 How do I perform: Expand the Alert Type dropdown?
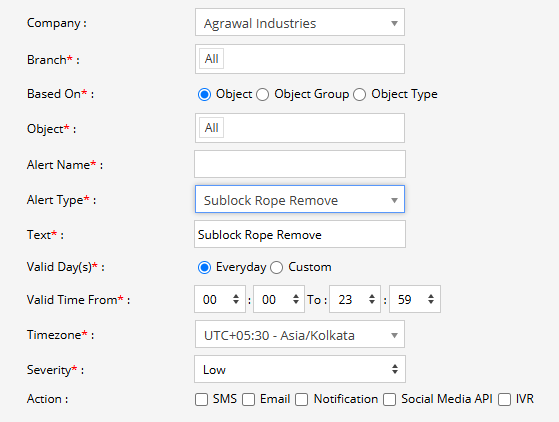pyautogui.click(x=299, y=199)
